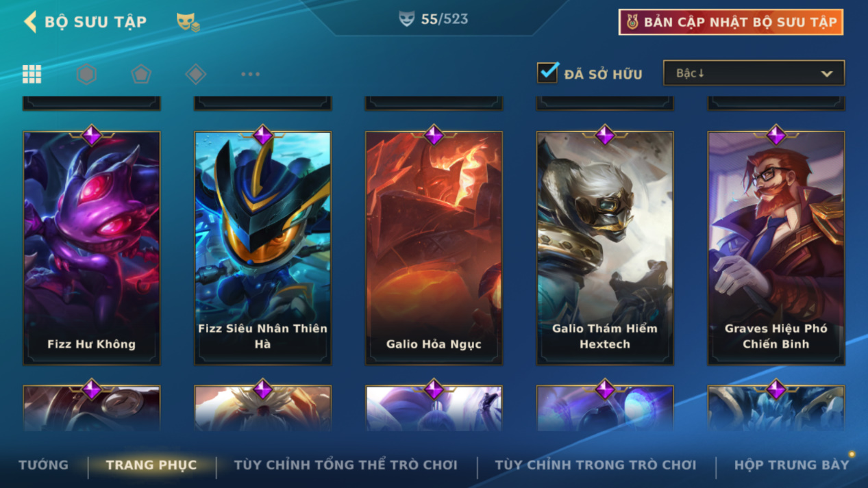Select the grid all-skins filter icon
This screenshot has width=868, height=488.
pos(32,74)
